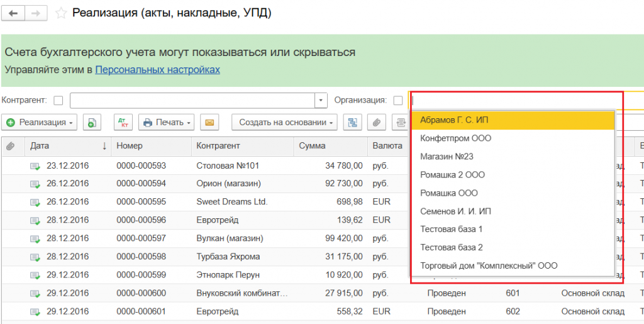Click document icon in row 0000-000595

pos(35,202)
